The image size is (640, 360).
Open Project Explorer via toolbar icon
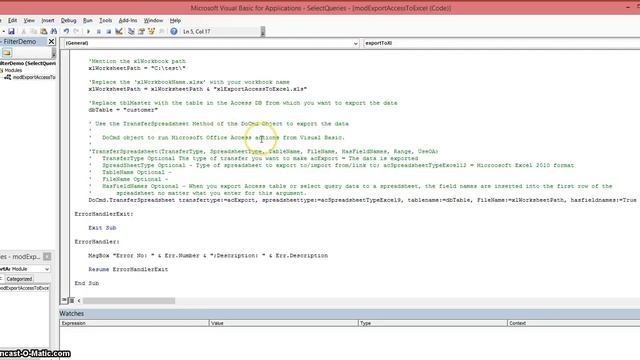(x=131, y=31)
